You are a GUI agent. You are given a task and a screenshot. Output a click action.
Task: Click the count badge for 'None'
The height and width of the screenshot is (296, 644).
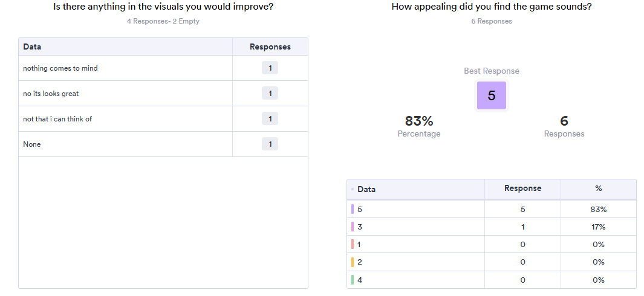270,144
